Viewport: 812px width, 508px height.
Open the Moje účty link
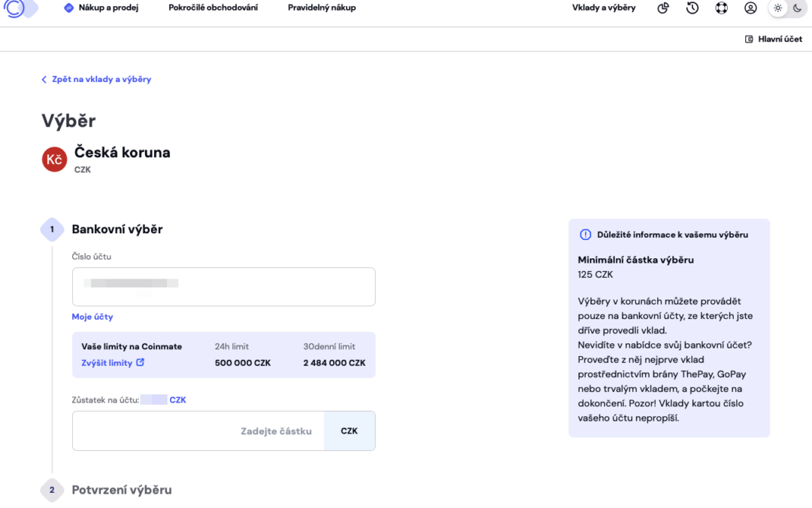(92, 317)
